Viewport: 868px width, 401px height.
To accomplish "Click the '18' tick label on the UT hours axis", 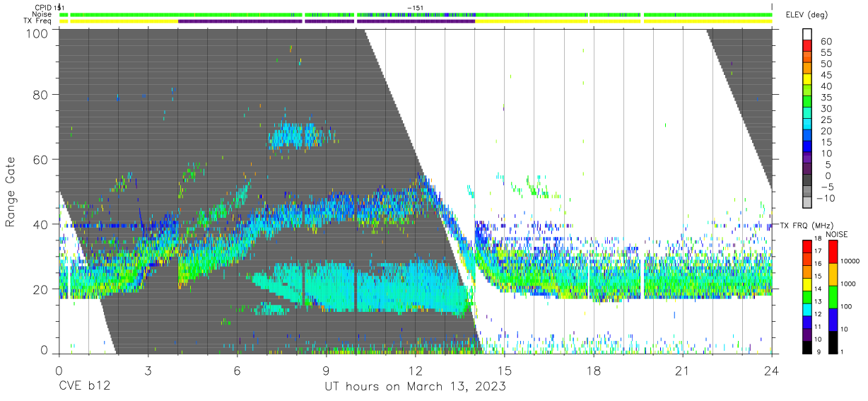I will (x=594, y=371).
